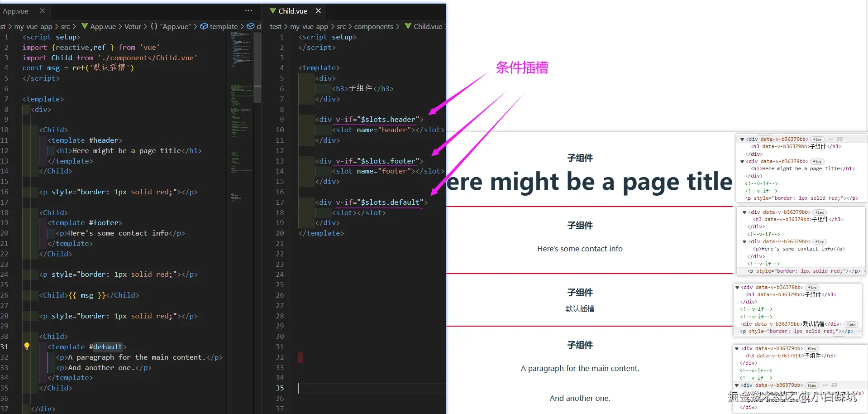Collapse the DevTools div containing the h1 title
The height and width of the screenshot is (414, 868).
[742, 162]
